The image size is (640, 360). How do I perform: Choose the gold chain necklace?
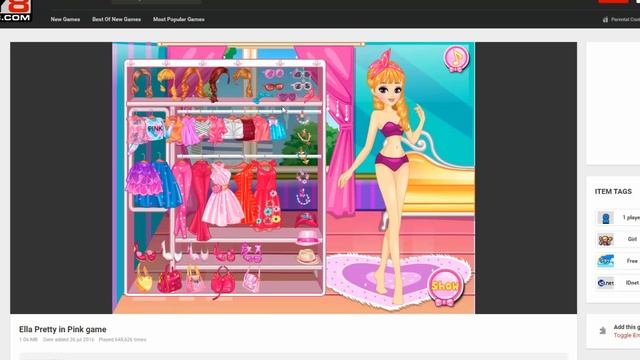click(303, 137)
